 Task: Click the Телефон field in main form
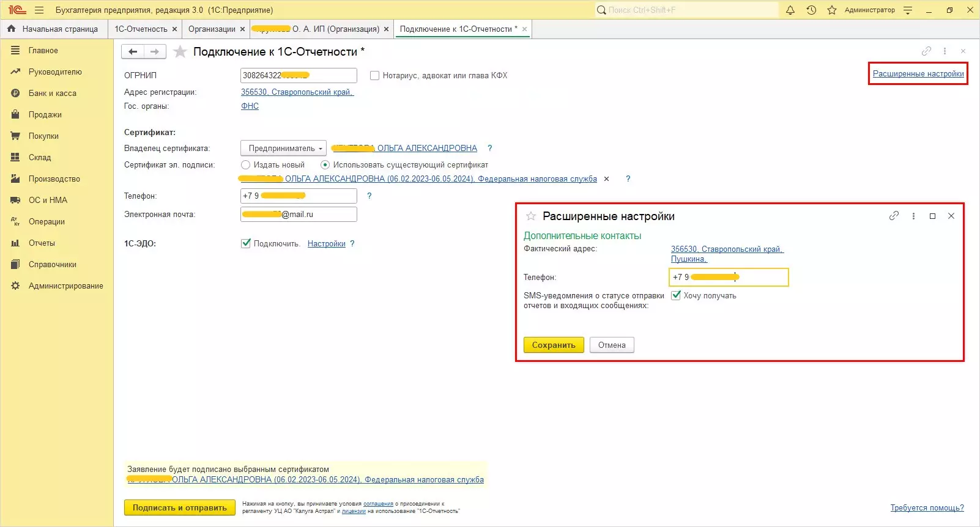pos(299,196)
